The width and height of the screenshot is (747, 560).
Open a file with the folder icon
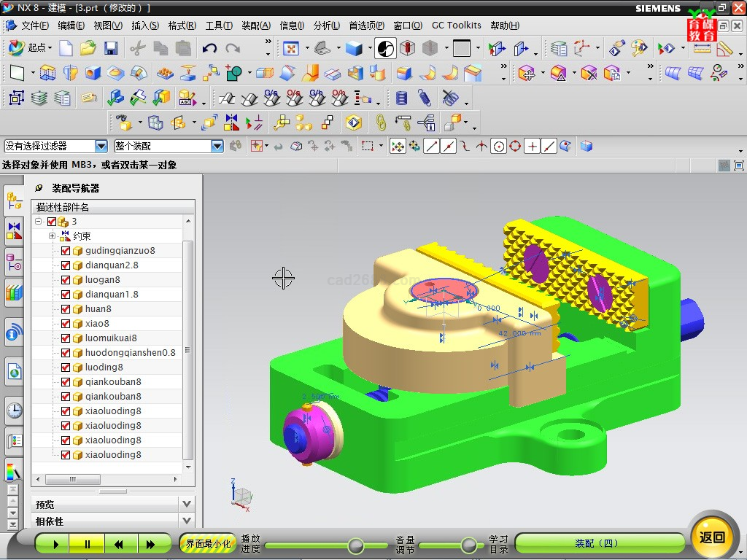pyautogui.click(x=88, y=48)
